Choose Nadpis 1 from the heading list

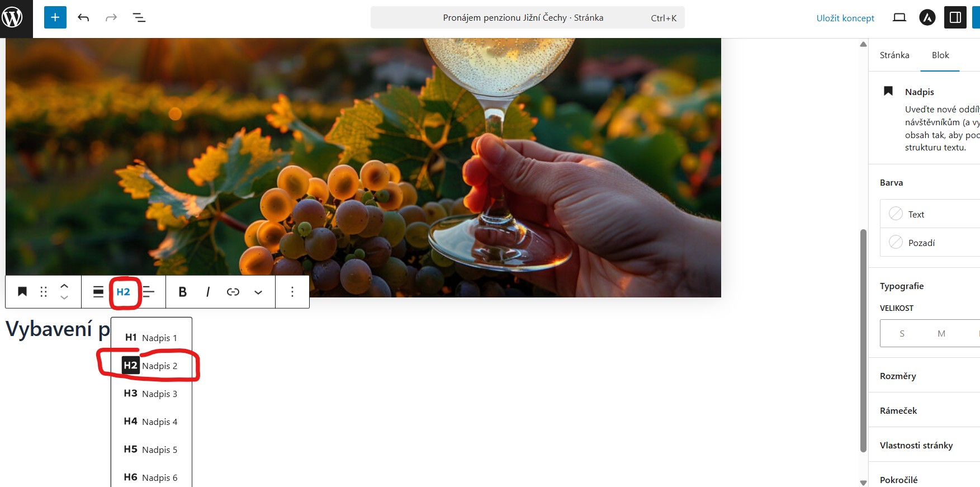(x=152, y=338)
